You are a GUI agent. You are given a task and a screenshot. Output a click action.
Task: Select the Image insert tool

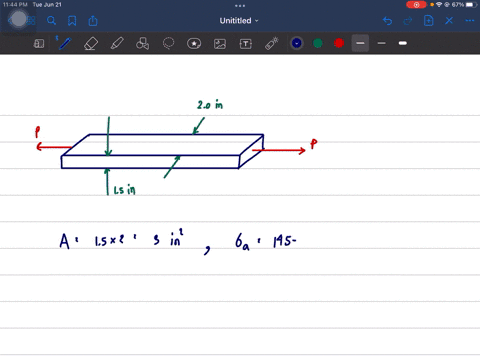click(220, 44)
